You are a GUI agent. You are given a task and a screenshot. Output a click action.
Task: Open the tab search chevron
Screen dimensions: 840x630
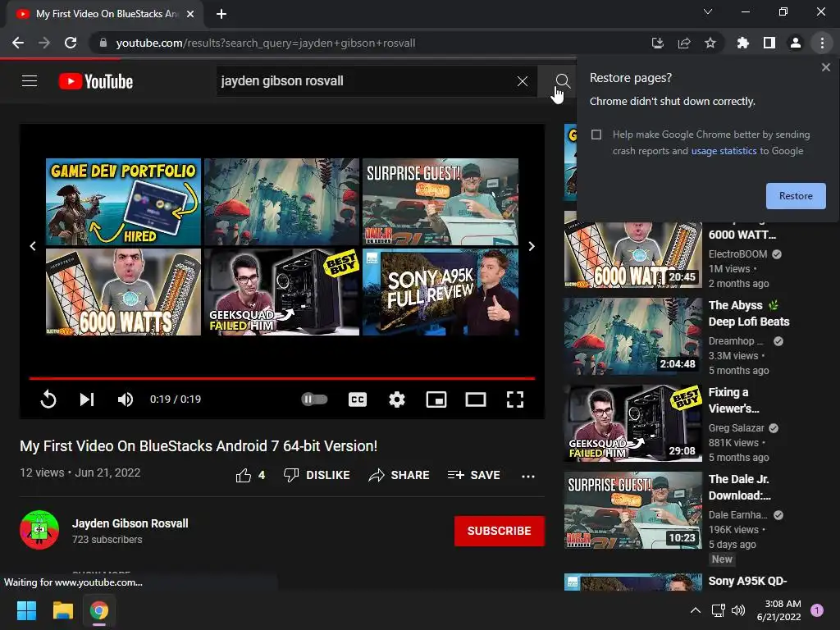tap(708, 11)
